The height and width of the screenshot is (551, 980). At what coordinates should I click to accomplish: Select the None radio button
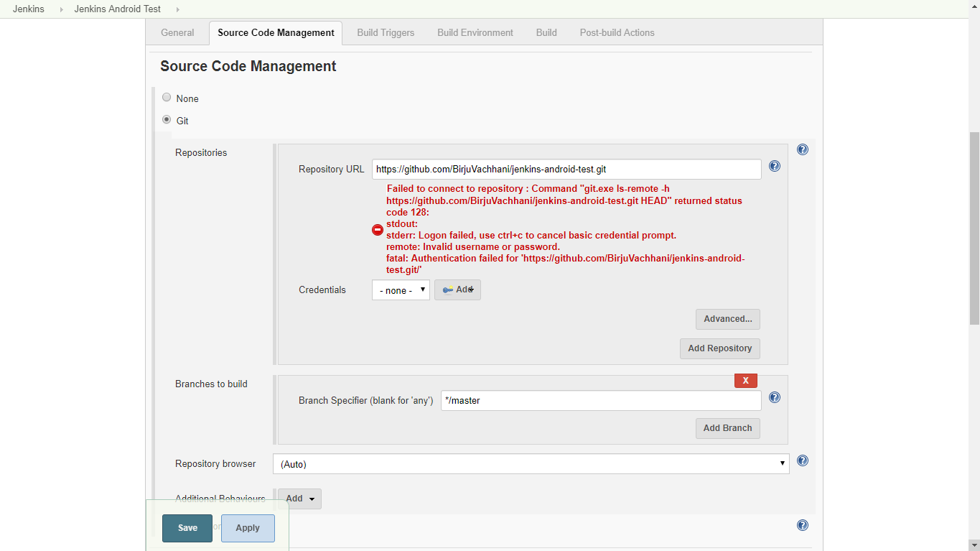[x=167, y=97]
